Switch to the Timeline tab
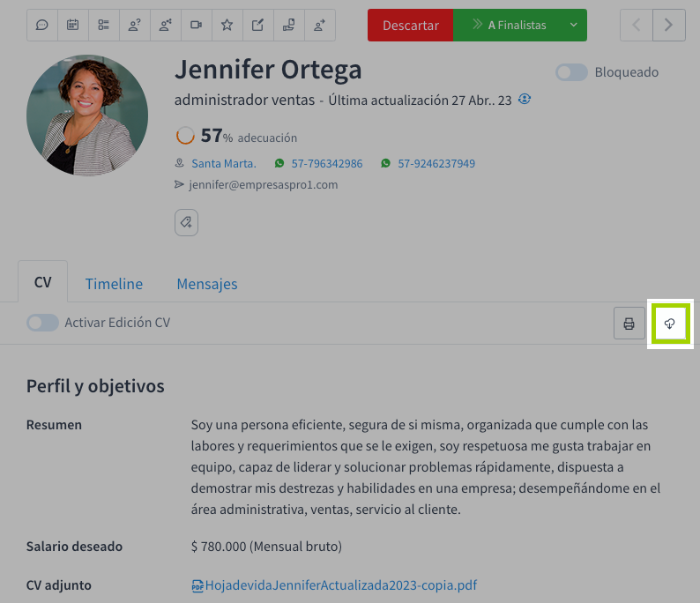This screenshot has height=603, width=700. tap(114, 284)
